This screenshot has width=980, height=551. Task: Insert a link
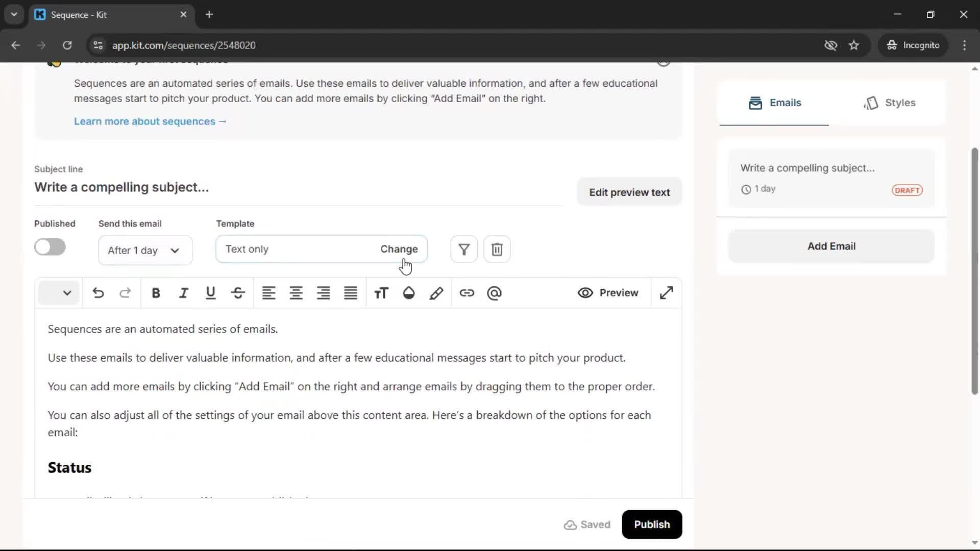467,293
